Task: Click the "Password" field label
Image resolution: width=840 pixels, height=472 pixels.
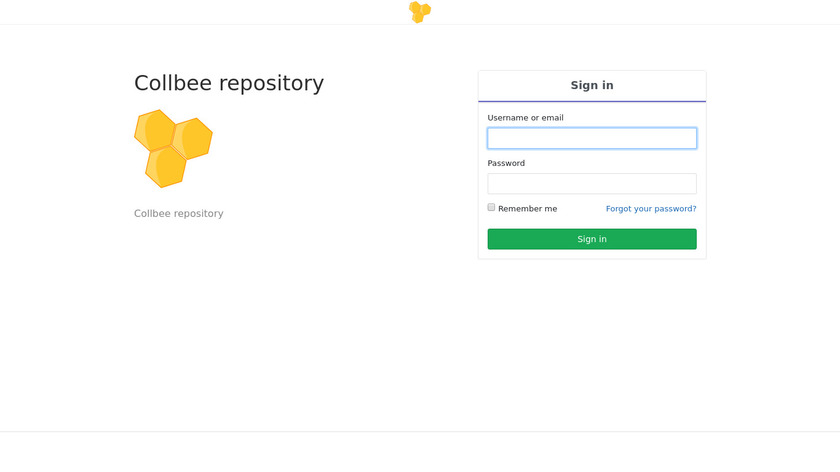Action: tap(506, 163)
